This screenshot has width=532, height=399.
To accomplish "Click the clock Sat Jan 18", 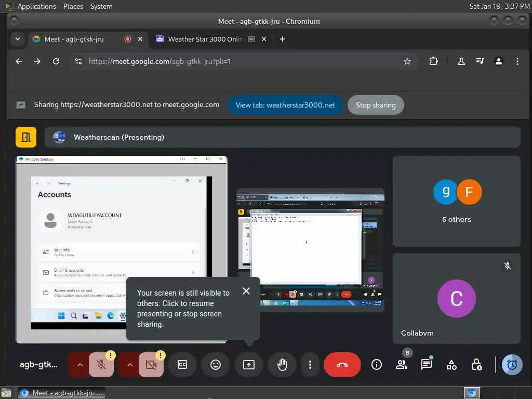I will pos(499,6).
